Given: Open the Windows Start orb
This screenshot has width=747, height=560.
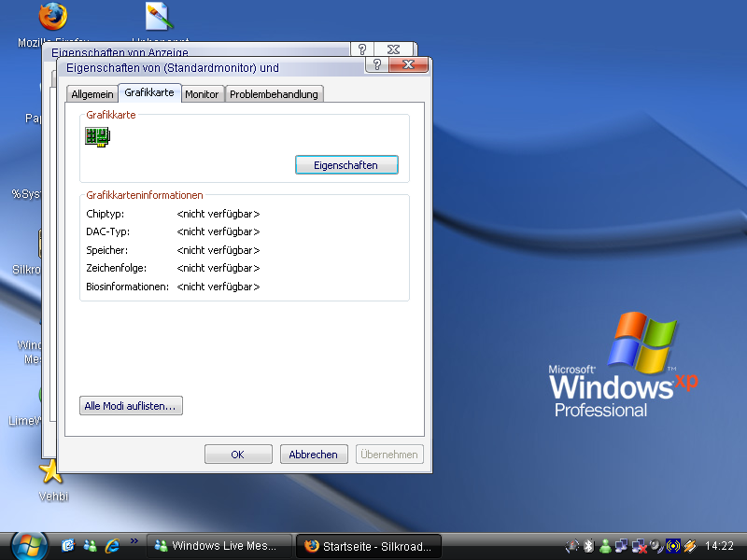Looking at the screenshot, I should (28, 545).
